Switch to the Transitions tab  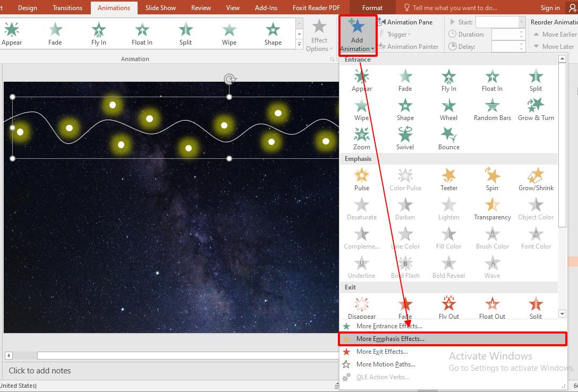click(67, 7)
